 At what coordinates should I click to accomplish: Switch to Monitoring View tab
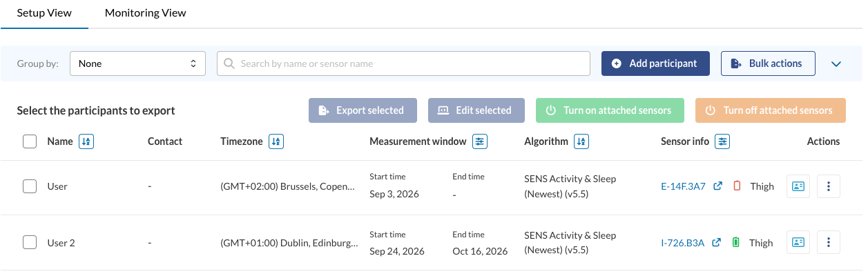[x=145, y=13]
